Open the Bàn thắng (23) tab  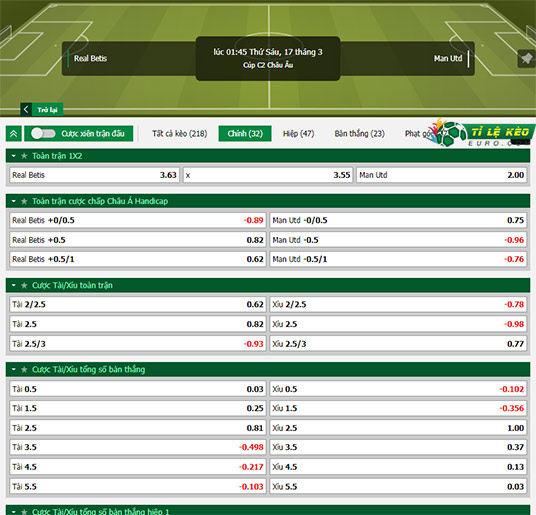(360, 133)
